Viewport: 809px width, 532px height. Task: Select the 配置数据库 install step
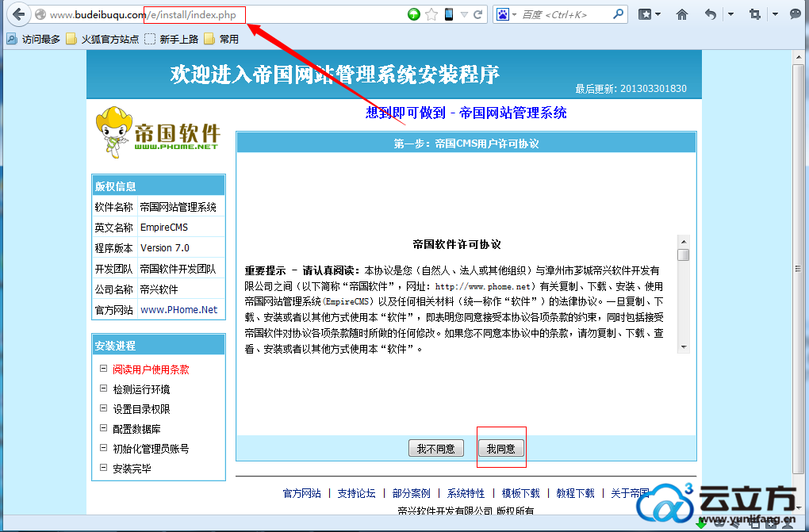tap(136, 429)
